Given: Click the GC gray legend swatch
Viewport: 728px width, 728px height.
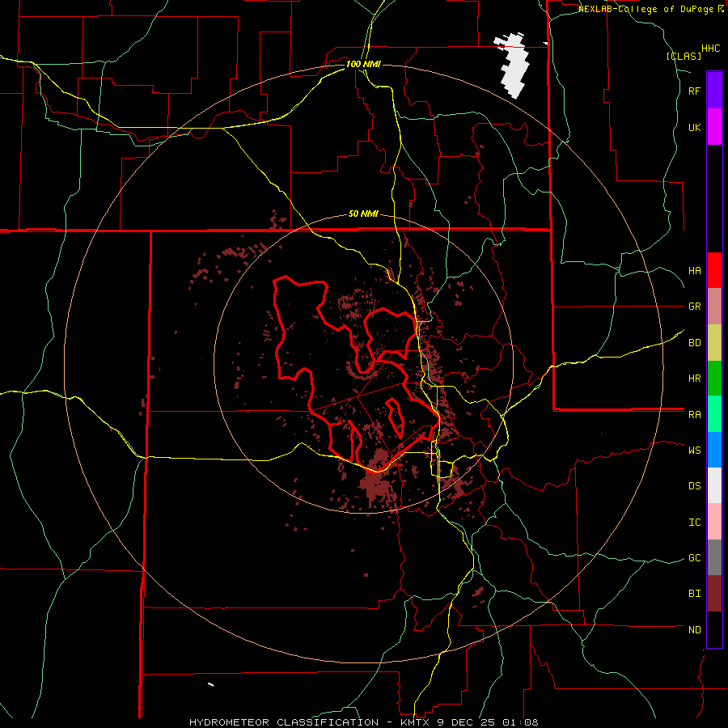Looking at the screenshot, I should coord(714,557).
